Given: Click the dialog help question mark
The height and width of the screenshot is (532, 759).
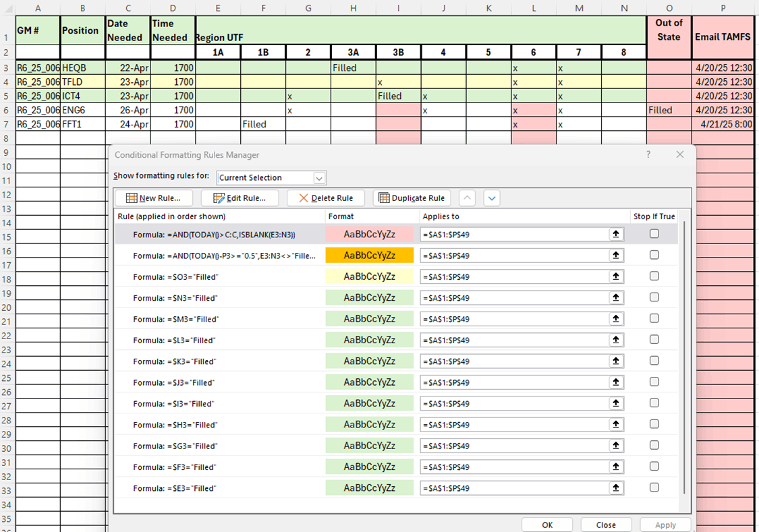Looking at the screenshot, I should pyautogui.click(x=648, y=154).
